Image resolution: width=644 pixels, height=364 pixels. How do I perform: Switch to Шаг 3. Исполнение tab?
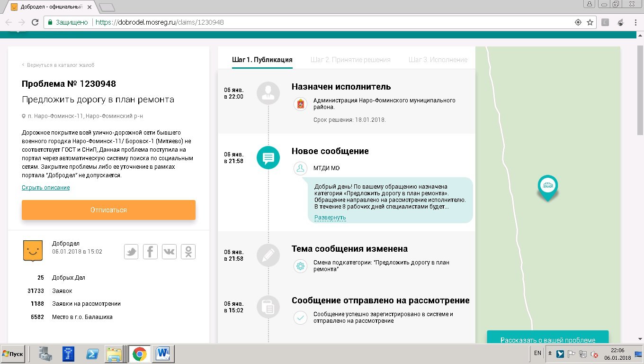coord(438,60)
